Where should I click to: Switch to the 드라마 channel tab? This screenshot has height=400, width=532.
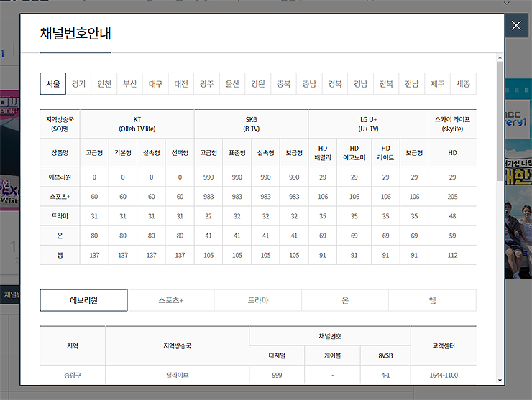[258, 300]
